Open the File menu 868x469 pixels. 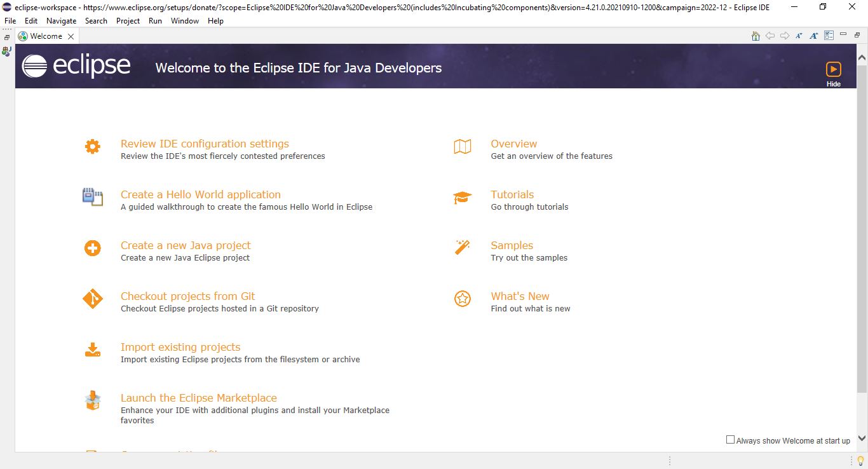[10, 21]
